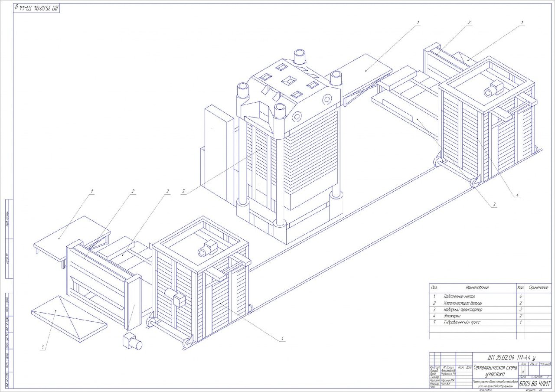Click the 'Технологическая схема участка' title text
The image size is (555, 392).
(x=496, y=370)
